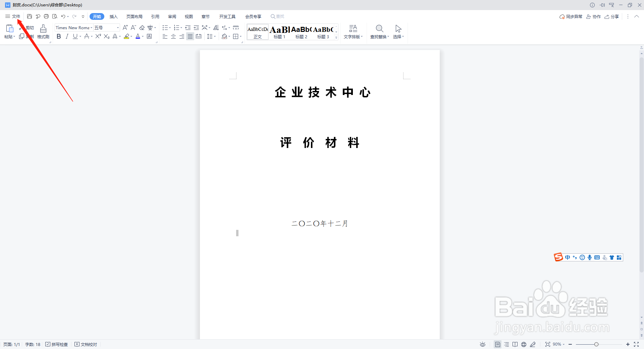644x349 pixels.
Task: Click the Increase Font Size icon
Action: click(125, 28)
